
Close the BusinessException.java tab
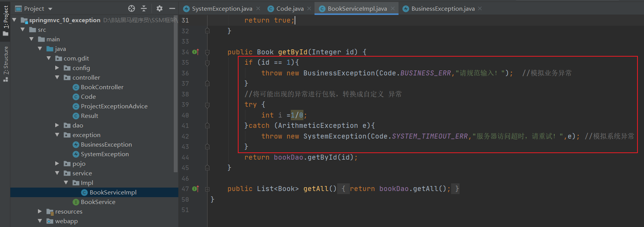tap(480, 8)
